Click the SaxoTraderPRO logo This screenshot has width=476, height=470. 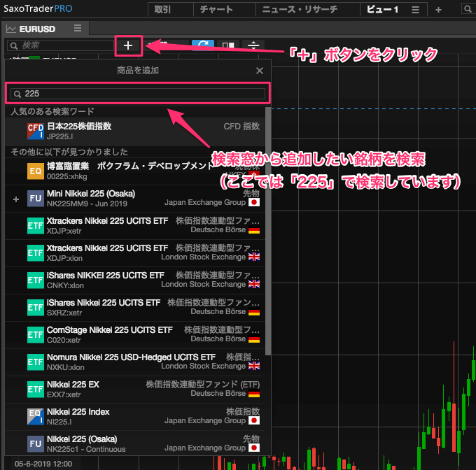click(x=38, y=8)
